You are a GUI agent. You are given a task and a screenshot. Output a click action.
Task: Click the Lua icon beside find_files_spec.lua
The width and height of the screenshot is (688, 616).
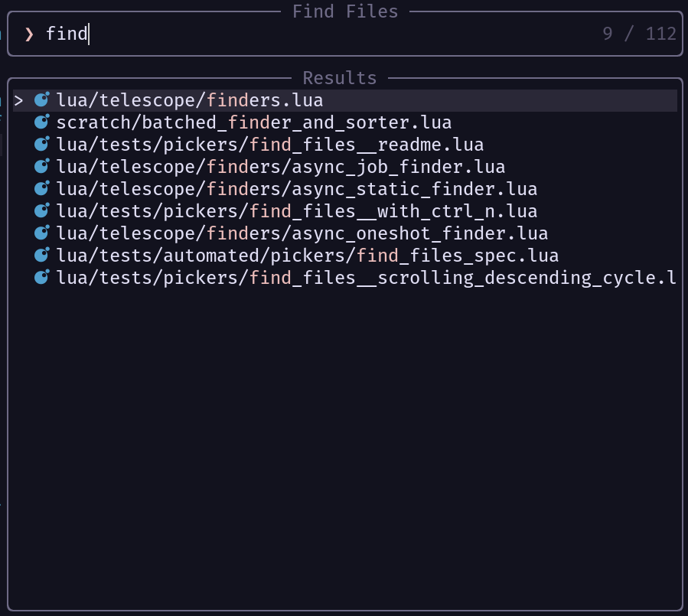(41, 255)
